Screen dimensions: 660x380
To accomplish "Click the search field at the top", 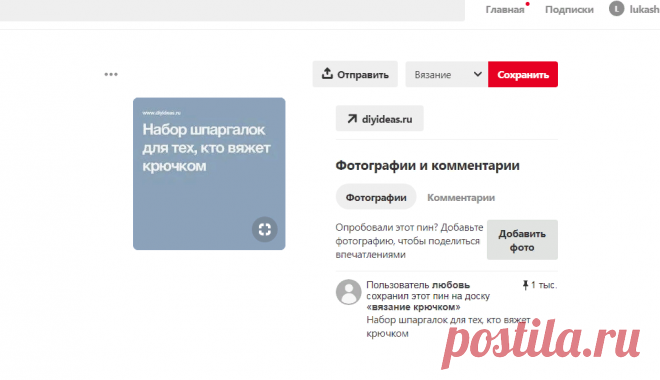I will 232,10.
